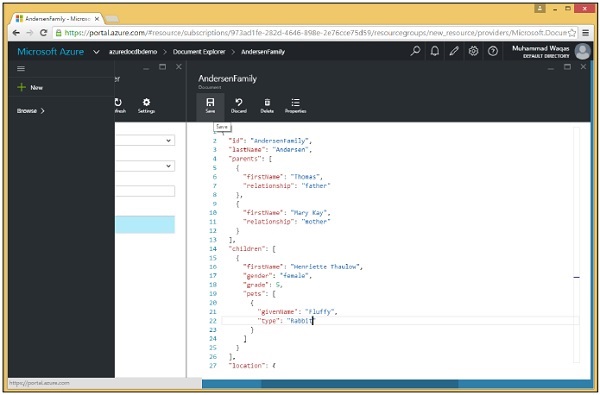Image resolution: width=600 pixels, height=395 pixels.
Task: Open document Properties
Action: click(x=295, y=106)
